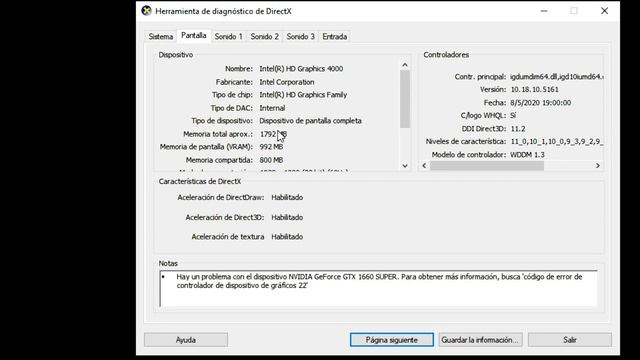Click the Controladores scroll right arrow

(x=598, y=165)
